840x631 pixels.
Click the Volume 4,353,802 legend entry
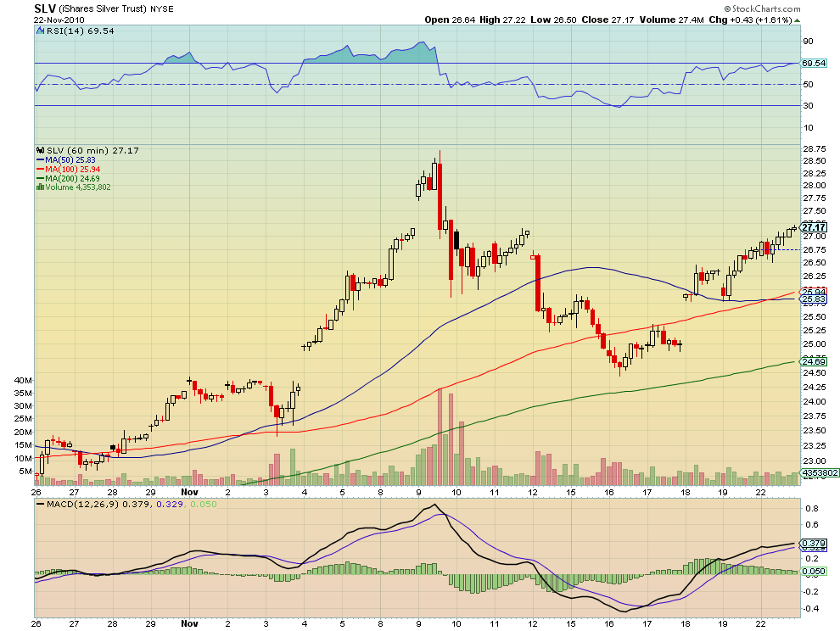pos(78,187)
